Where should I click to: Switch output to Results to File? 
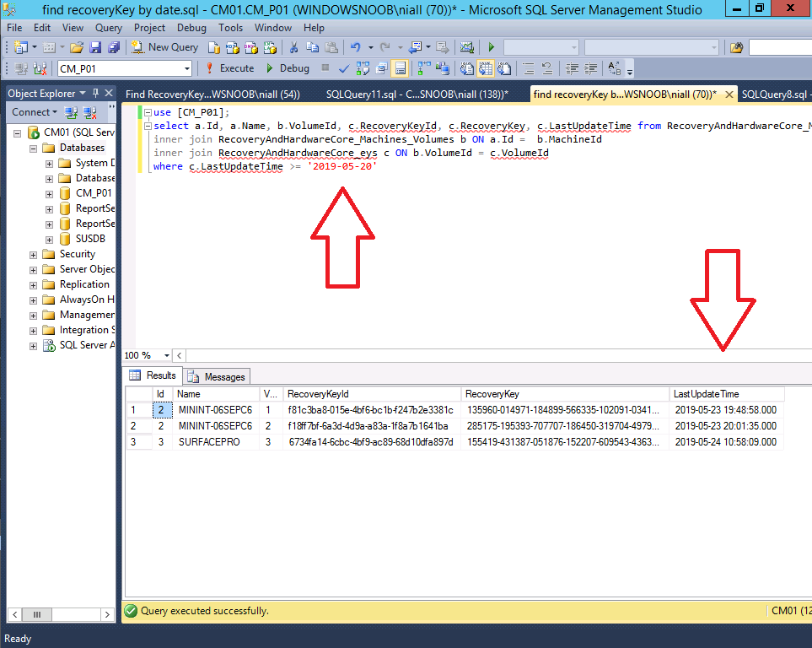click(504, 68)
